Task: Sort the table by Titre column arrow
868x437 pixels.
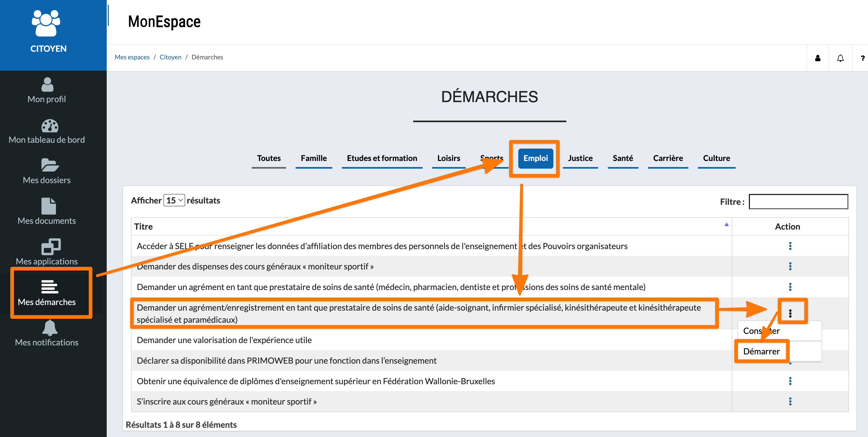Action: point(726,225)
